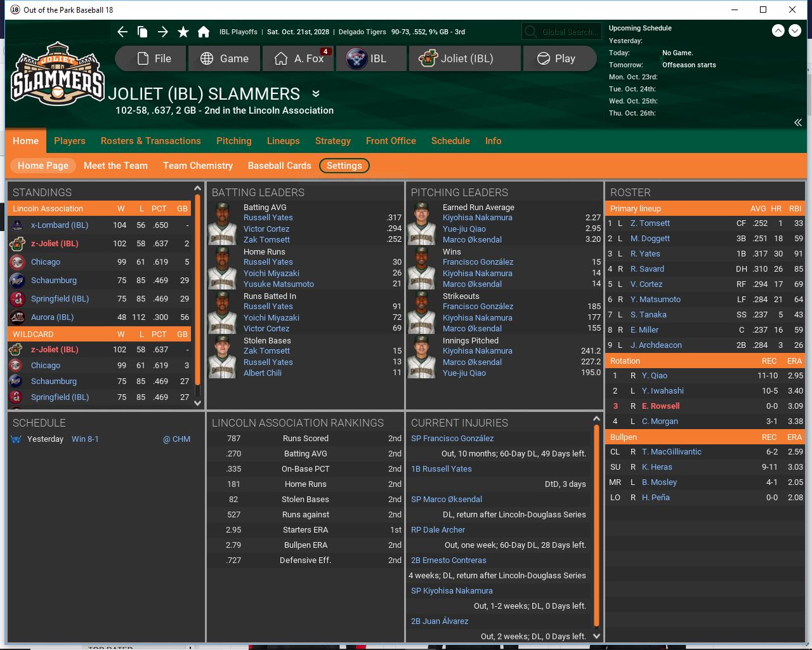The height and width of the screenshot is (650, 812).
Task: Open the Joliet (IBL) team menu
Action: point(465,58)
